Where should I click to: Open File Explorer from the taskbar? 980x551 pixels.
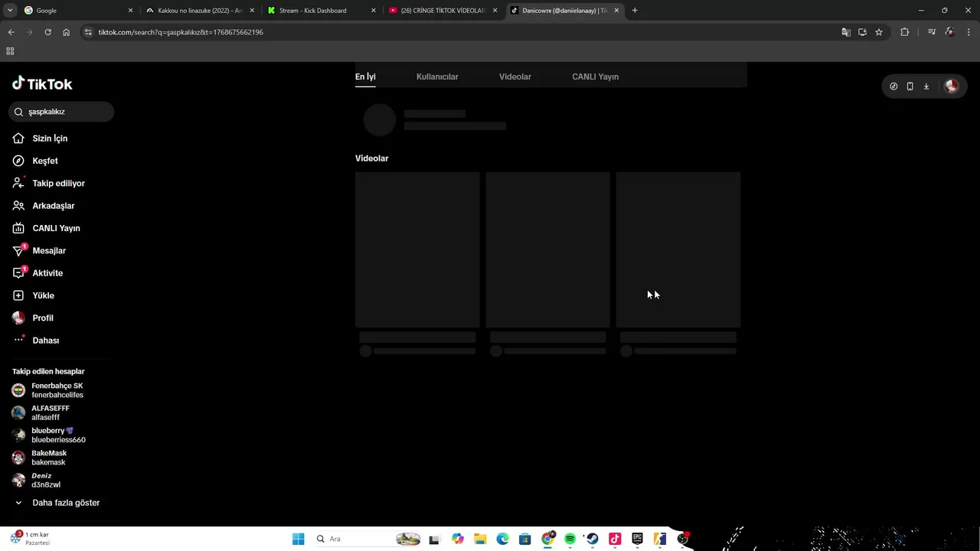pos(480,539)
